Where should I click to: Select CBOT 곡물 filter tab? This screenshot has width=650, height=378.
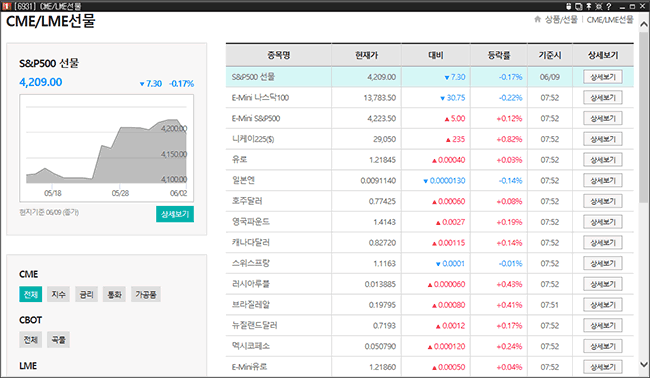click(x=58, y=339)
